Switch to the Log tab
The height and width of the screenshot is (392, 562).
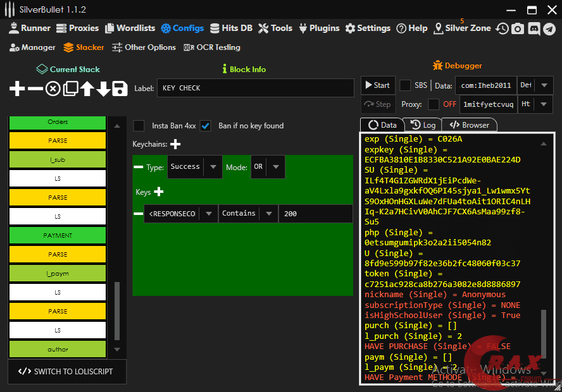[423, 125]
